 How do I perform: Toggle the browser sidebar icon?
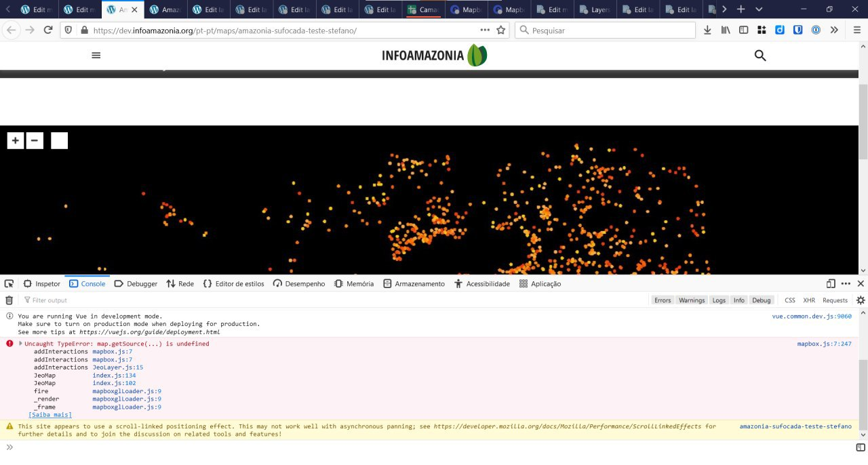[x=743, y=30]
